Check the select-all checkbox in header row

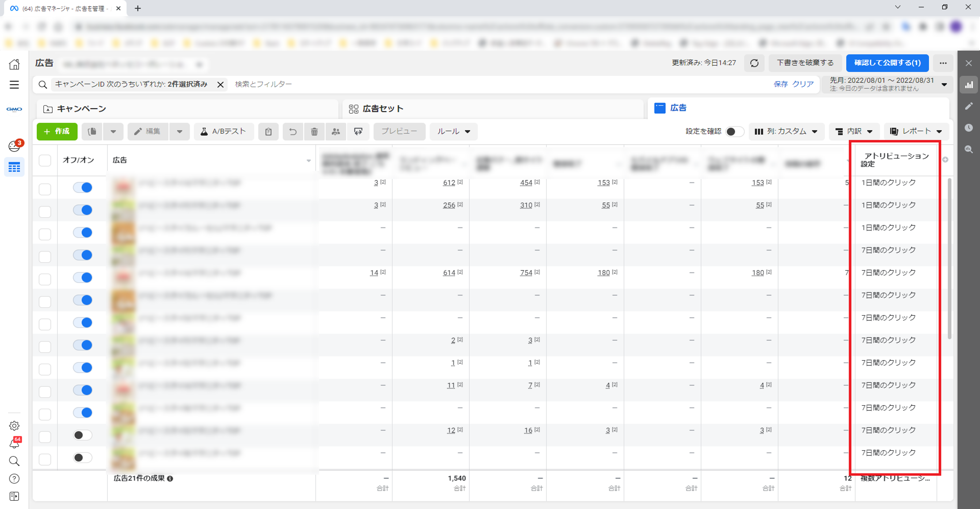coord(45,160)
